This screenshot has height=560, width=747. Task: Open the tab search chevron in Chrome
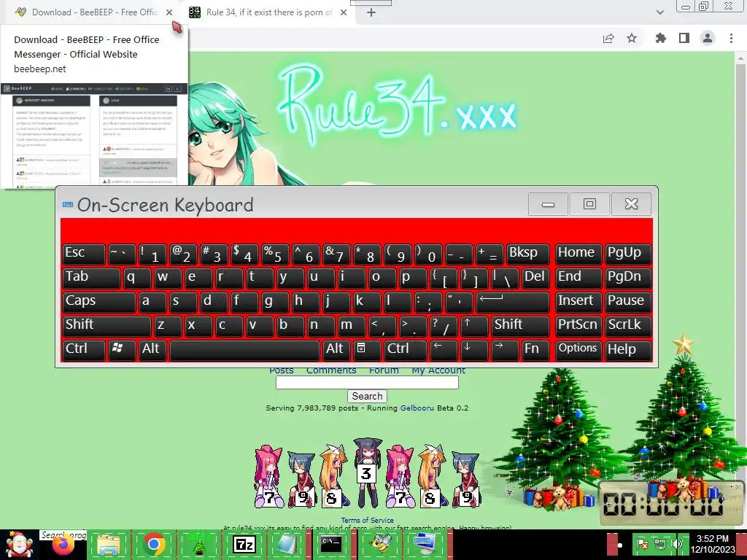[x=660, y=12]
